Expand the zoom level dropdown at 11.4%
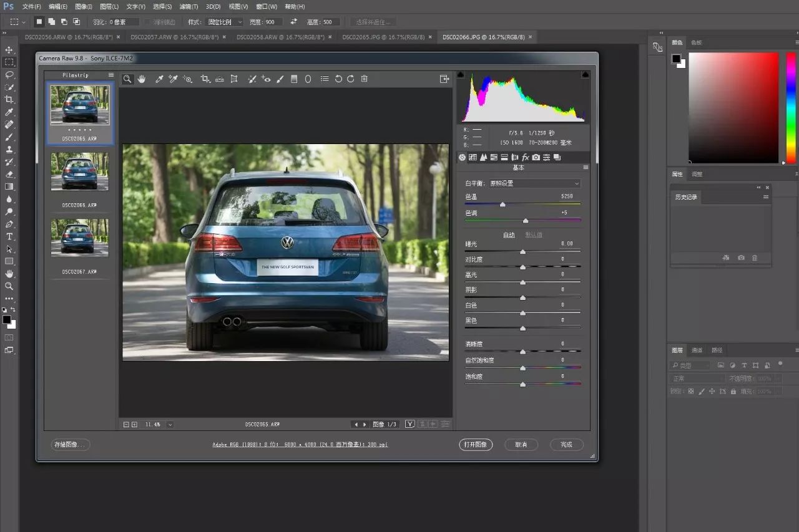The width and height of the screenshot is (799, 532). [x=170, y=425]
